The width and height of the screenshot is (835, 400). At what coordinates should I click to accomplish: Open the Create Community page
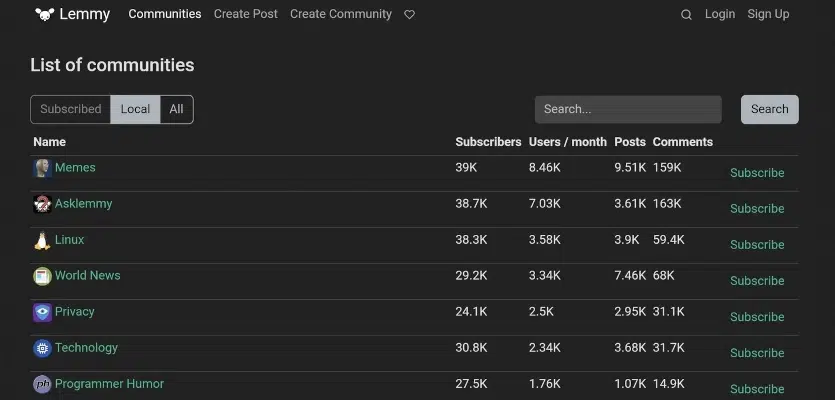341,14
